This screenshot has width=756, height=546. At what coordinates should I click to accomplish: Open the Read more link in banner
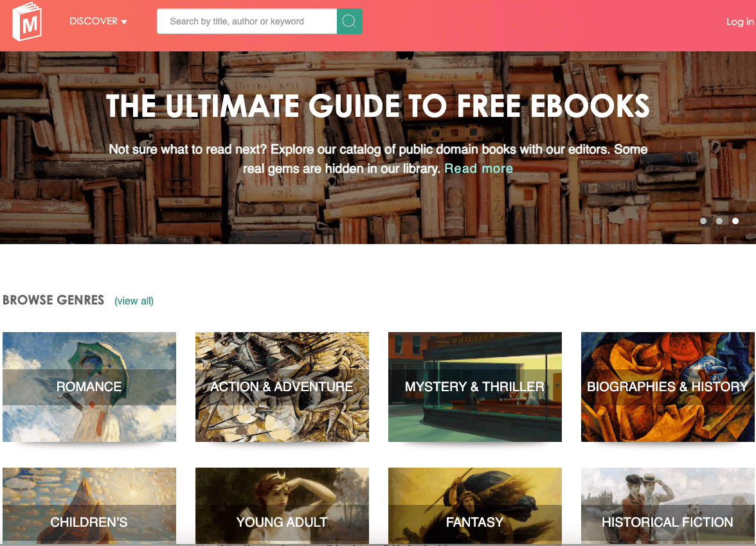pos(478,169)
